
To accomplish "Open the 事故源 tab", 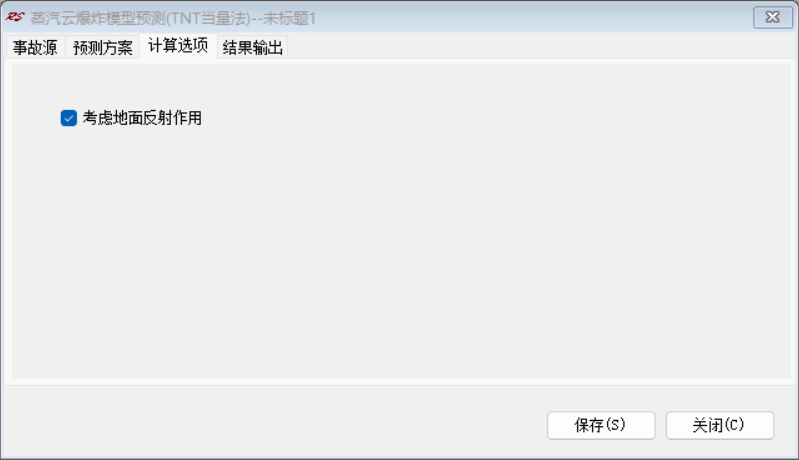I will [35, 47].
